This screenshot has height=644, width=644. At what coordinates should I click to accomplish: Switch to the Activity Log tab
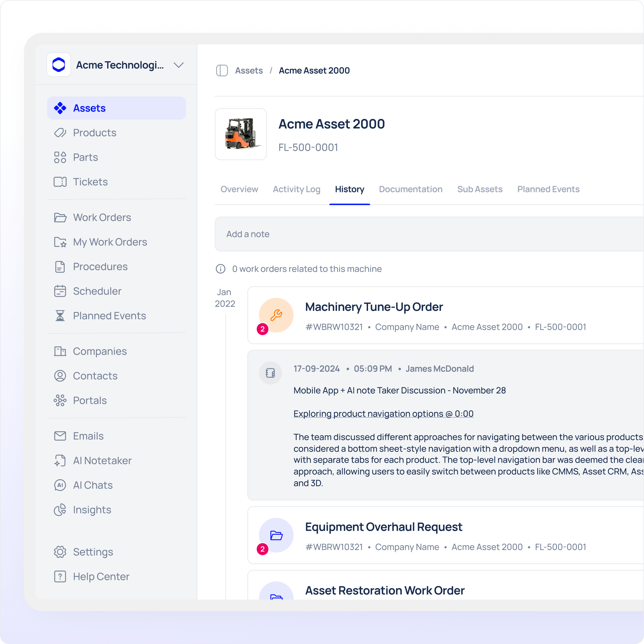tap(296, 189)
